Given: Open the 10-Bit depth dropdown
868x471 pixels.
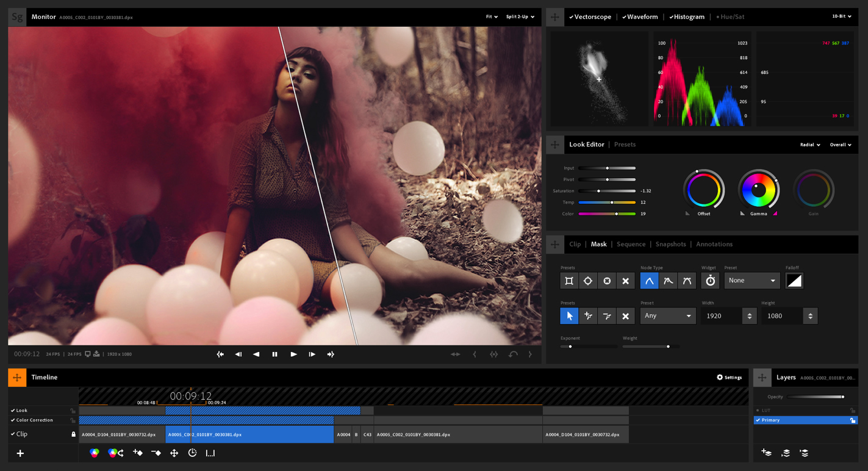Looking at the screenshot, I should 841,16.
